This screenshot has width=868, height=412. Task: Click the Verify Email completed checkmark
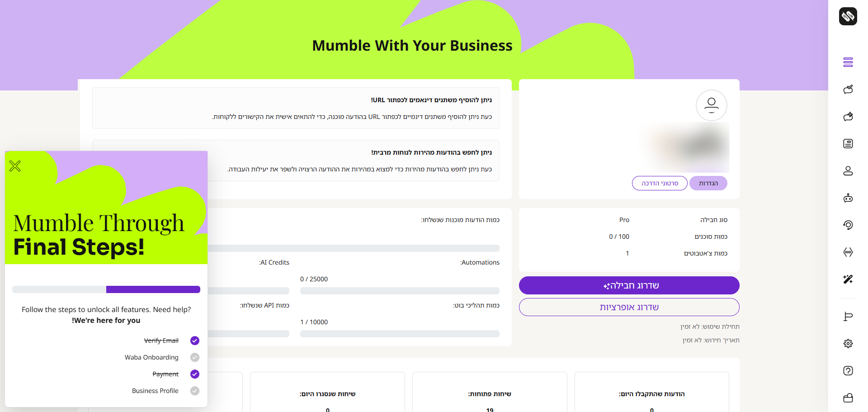pyautogui.click(x=195, y=341)
